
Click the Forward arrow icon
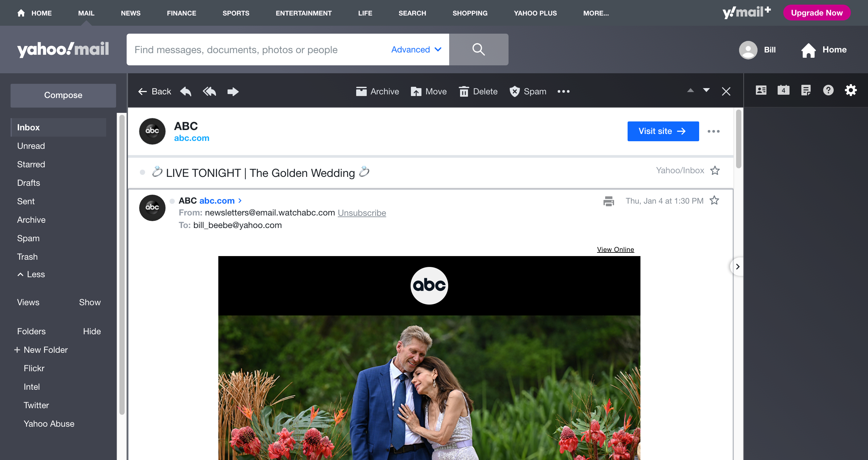(x=233, y=91)
